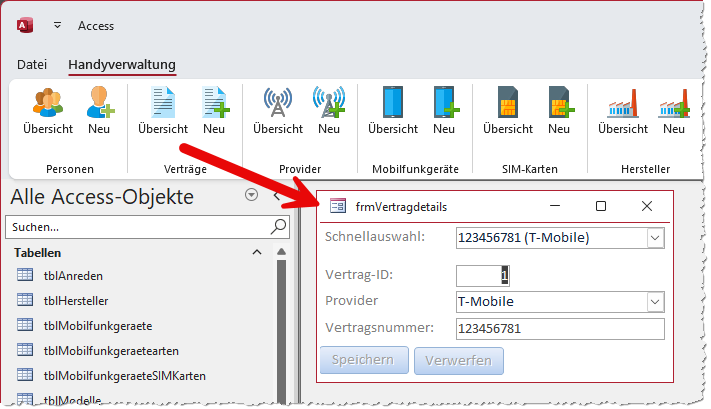The width and height of the screenshot is (711, 409).
Task: Open the Schnellauswahl dropdown arrow
Action: 655,238
